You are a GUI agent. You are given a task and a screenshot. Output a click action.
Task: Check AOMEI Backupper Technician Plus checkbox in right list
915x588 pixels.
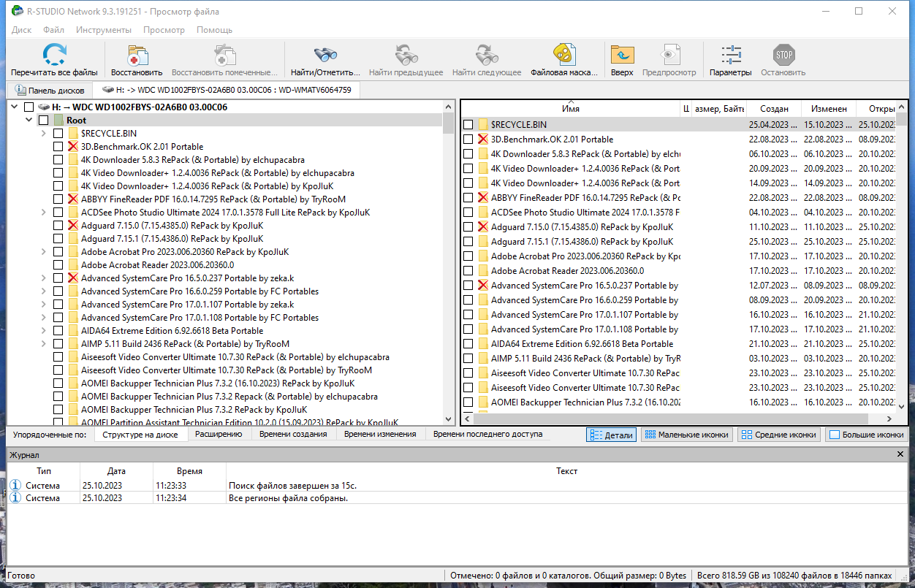click(x=468, y=402)
